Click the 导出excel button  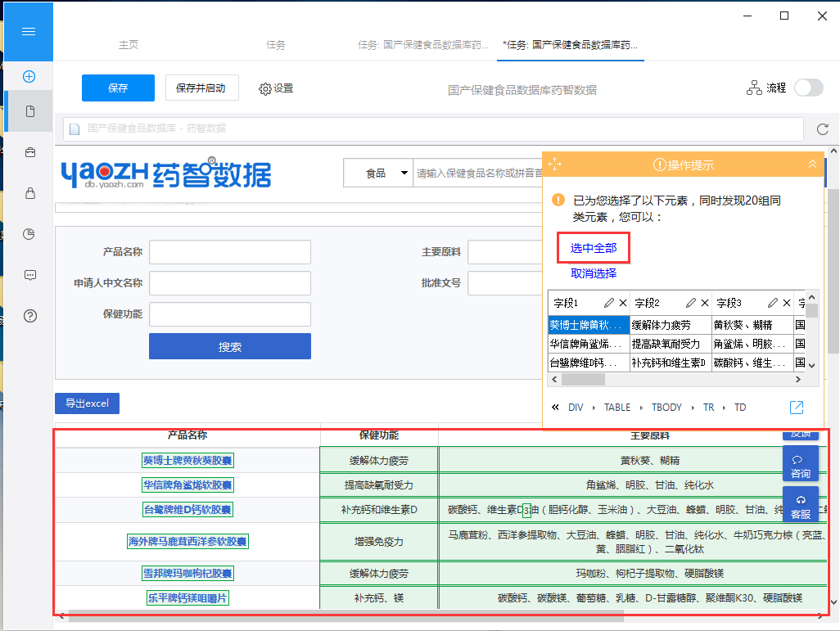pos(87,403)
